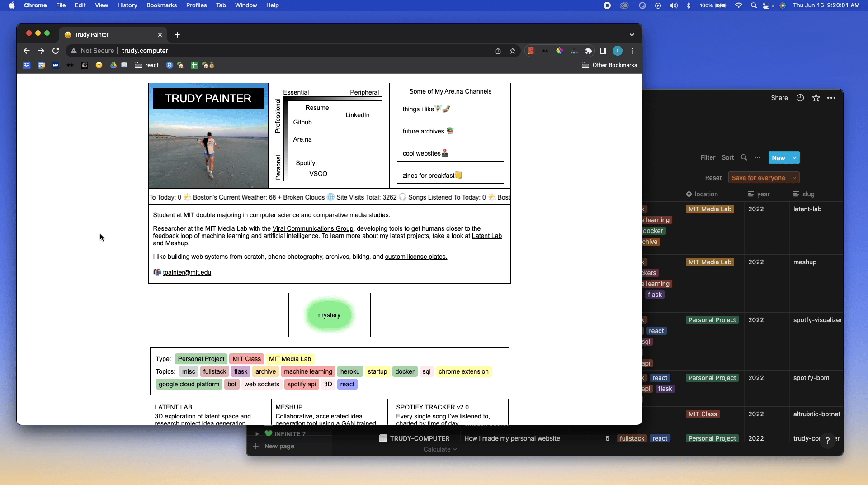Click the green mystery button
Image resolution: width=868 pixels, height=485 pixels.
coord(329,315)
